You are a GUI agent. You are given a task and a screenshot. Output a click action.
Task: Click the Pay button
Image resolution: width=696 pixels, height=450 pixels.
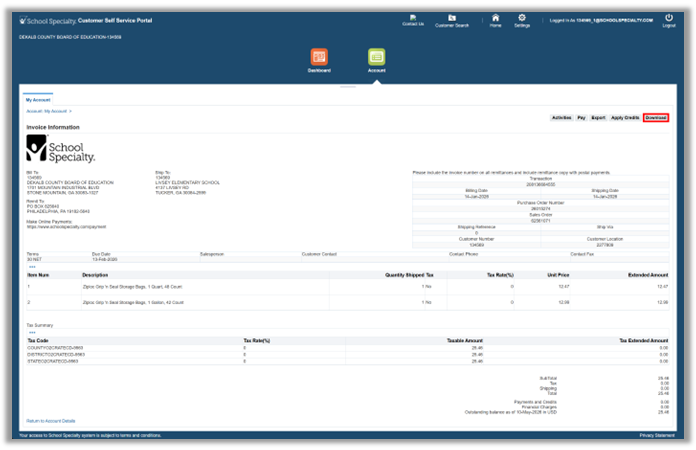[x=581, y=118]
